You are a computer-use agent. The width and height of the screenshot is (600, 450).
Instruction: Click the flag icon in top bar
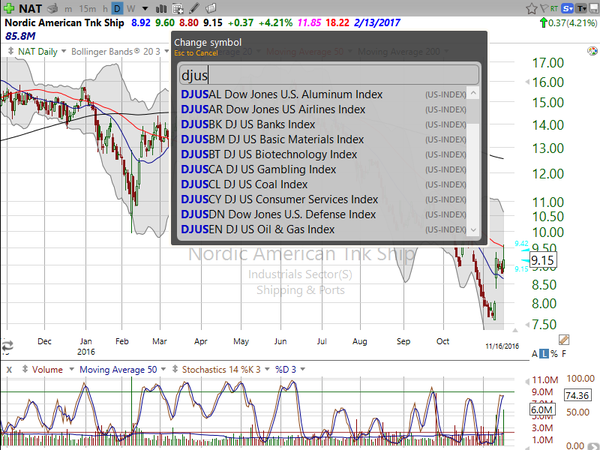(544, 8)
